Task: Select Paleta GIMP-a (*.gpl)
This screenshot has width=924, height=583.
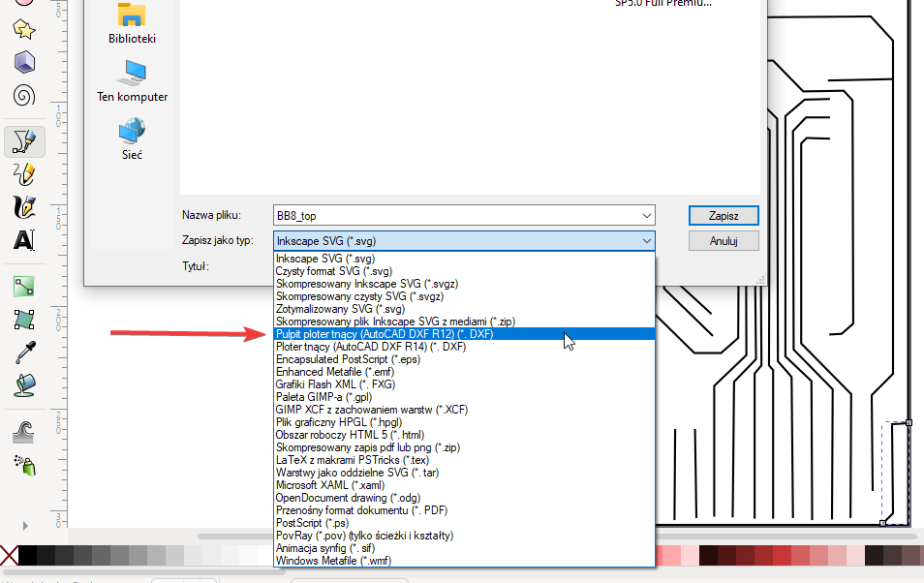Action: [x=464, y=397]
